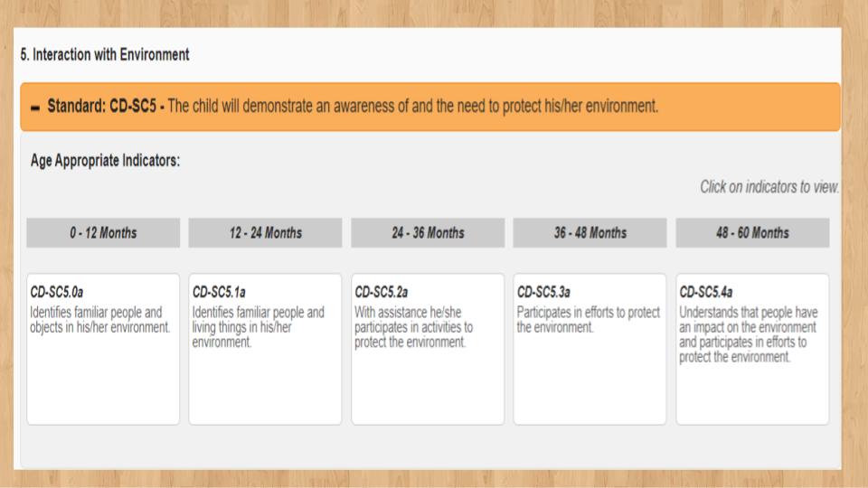The image size is (868, 488).
Task: Click the 'Click on indicators to view' hint
Action: tap(769, 187)
